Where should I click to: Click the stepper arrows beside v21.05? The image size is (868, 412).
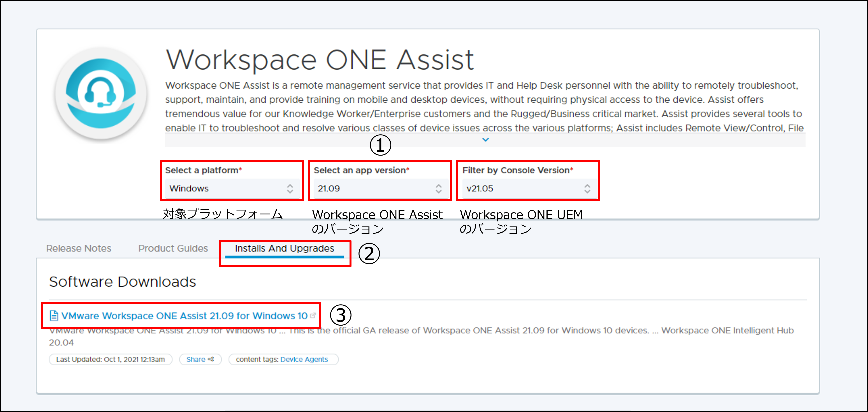pyautogui.click(x=587, y=189)
